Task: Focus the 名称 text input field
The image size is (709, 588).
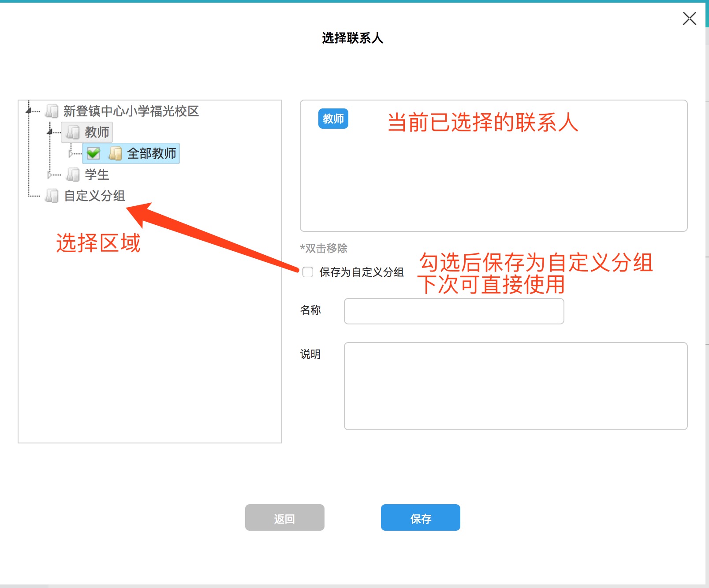Action: click(x=454, y=311)
